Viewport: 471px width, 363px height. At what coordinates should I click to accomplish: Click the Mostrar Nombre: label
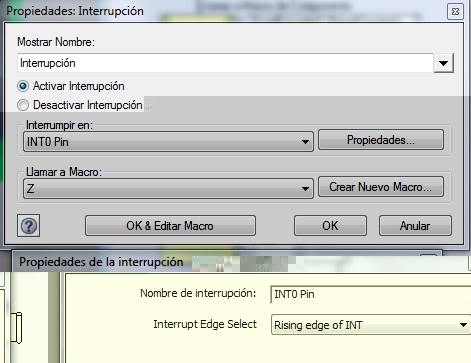pos(56,42)
